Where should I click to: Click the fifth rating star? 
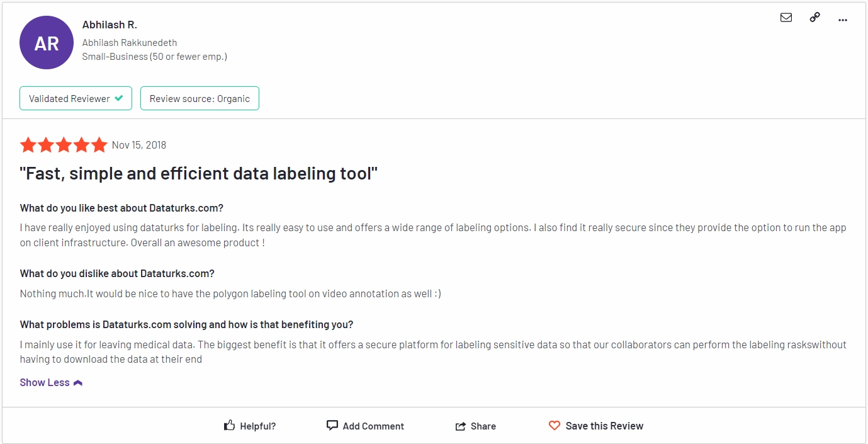click(99, 145)
